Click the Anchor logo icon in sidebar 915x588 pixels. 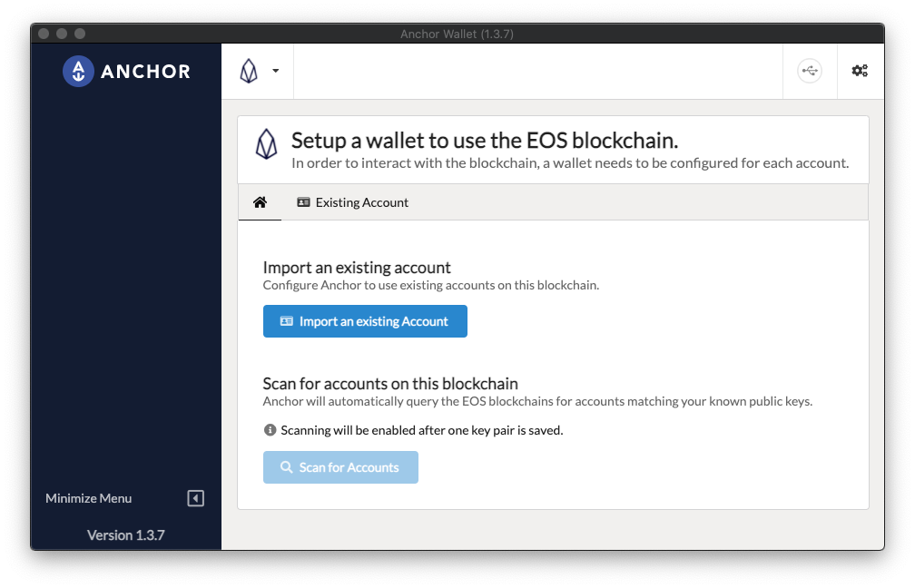(x=78, y=71)
